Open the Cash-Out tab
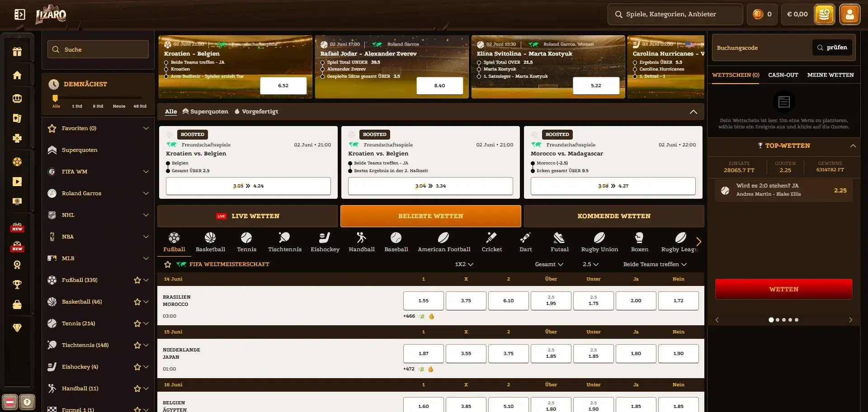This screenshot has width=868, height=412. click(x=783, y=75)
